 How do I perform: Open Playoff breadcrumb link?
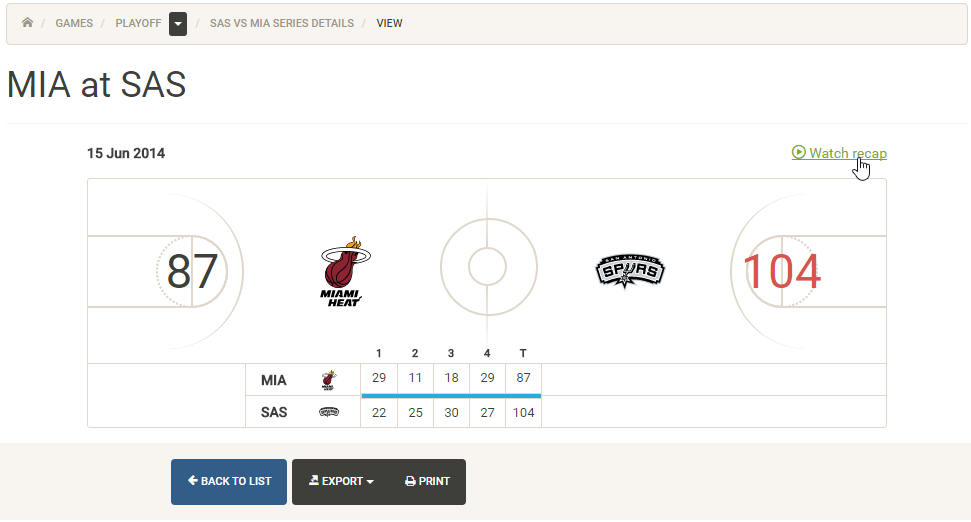click(138, 23)
